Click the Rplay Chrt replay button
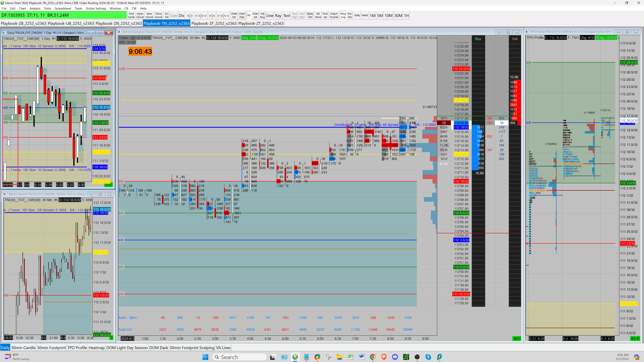644x362 pixels. (x=310, y=15)
